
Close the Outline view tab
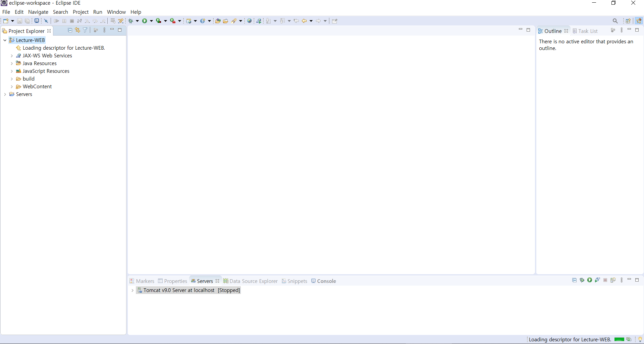click(x=566, y=31)
